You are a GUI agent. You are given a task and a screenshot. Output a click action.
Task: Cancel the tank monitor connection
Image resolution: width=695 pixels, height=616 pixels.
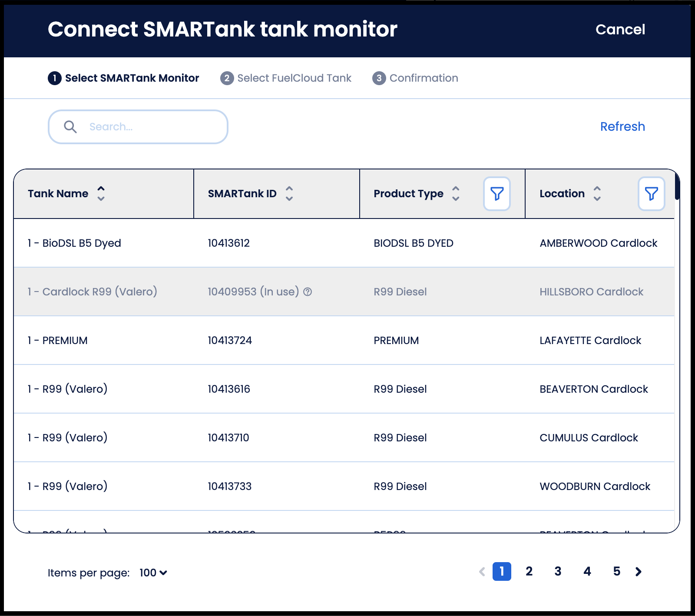coord(620,30)
